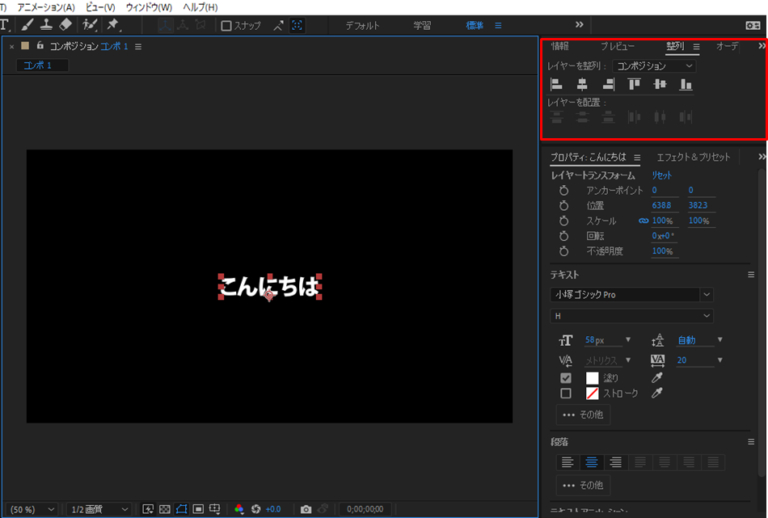
Task: Switch to the エフェクト＆プリセット tab
Action: (x=694, y=157)
